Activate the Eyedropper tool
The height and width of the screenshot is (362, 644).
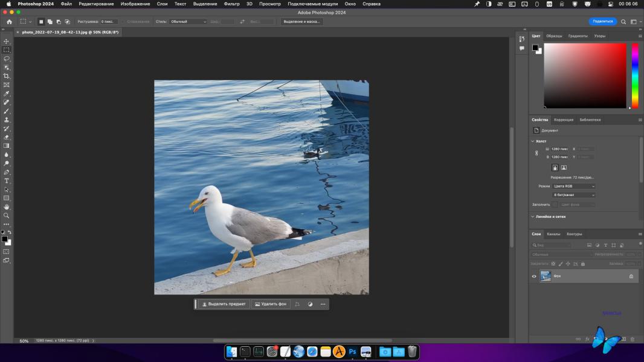(x=7, y=94)
